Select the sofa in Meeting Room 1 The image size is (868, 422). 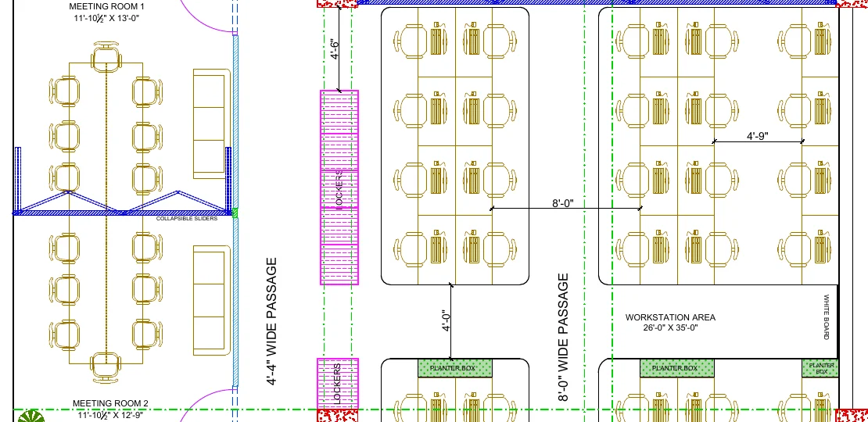(211, 124)
